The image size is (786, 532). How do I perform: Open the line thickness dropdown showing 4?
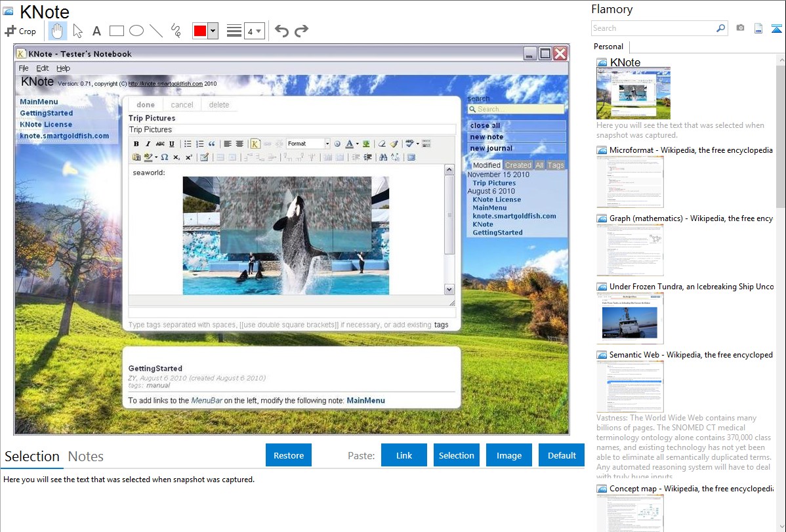(254, 31)
